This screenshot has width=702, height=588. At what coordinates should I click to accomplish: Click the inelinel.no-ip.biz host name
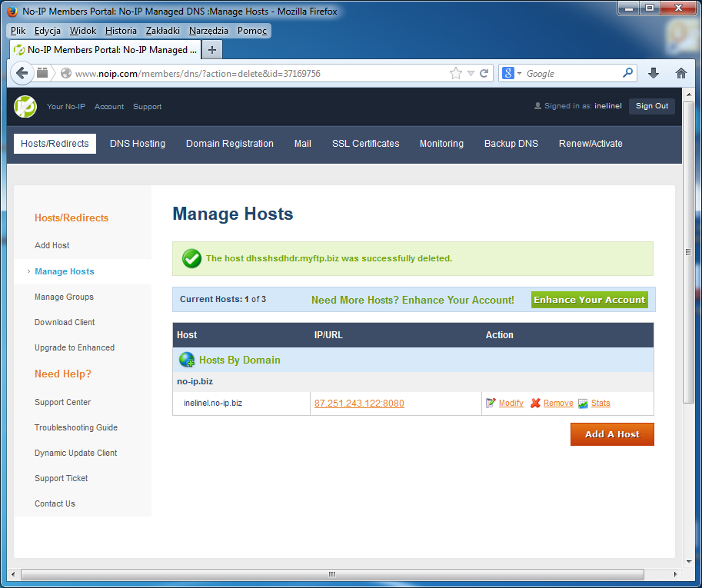213,404
